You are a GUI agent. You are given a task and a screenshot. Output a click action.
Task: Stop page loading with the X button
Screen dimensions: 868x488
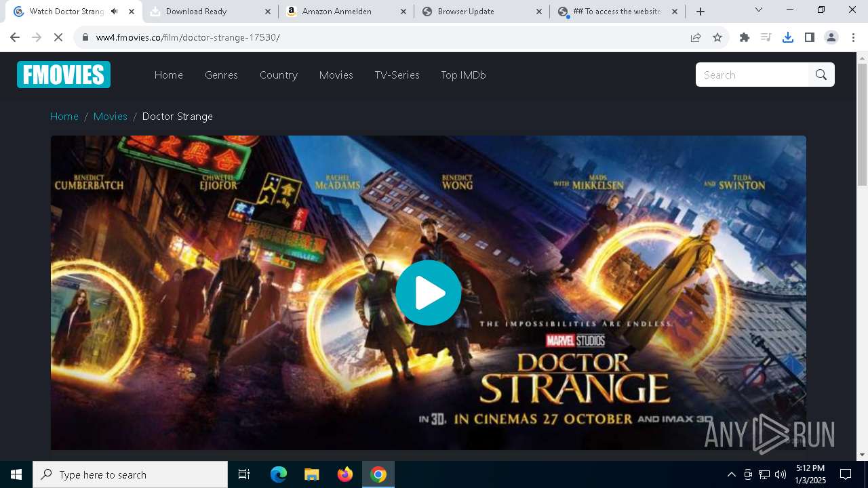click(58, 37)
